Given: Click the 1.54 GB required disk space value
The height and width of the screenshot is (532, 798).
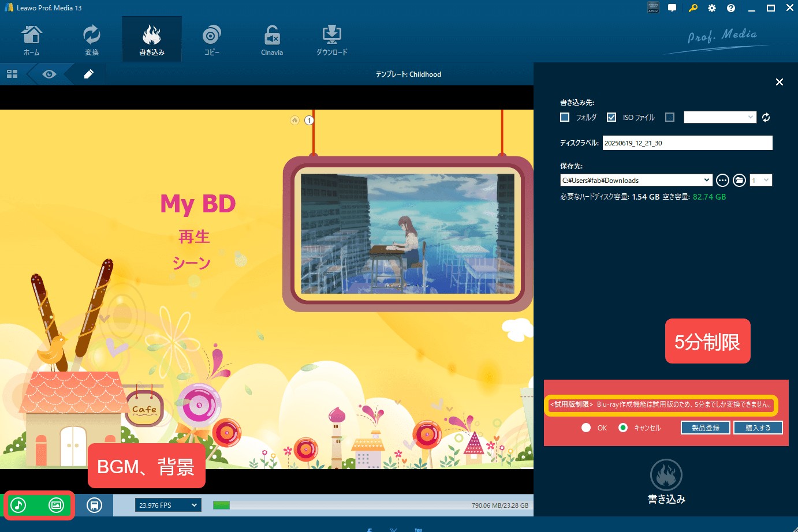Looking at the screenshot, I should point(646,197).
